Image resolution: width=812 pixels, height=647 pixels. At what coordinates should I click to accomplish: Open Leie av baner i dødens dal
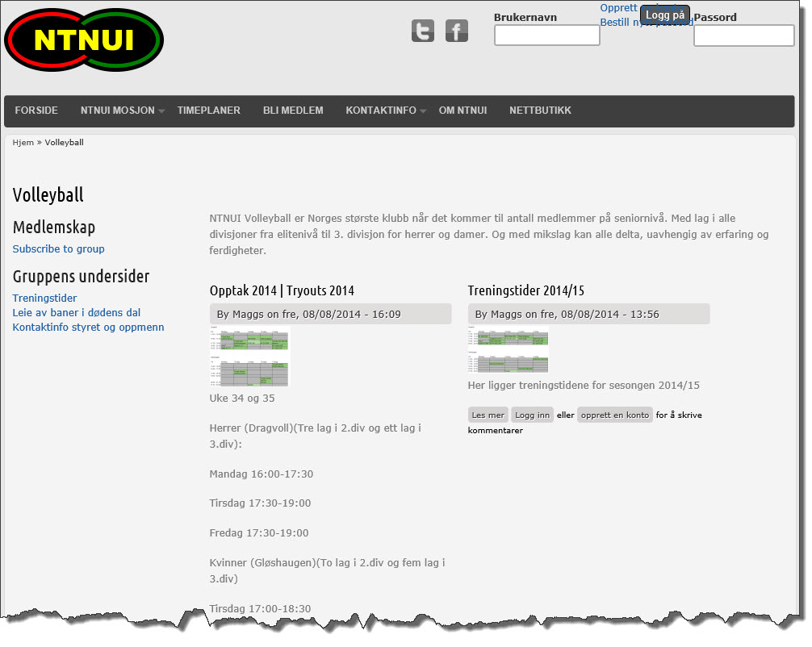(x=77, y=313)
